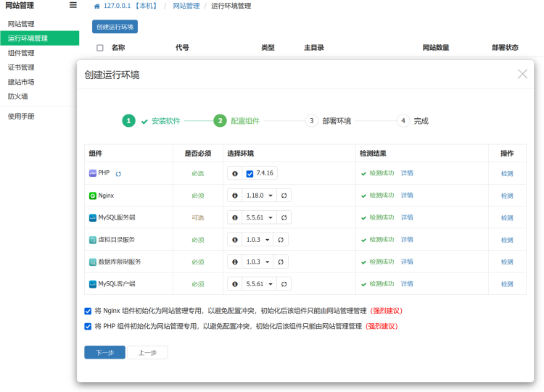Click the 虚拟目录服务 component icon
Image resolution: width=544 pixels, height=392 pixels.
[93, 240]
